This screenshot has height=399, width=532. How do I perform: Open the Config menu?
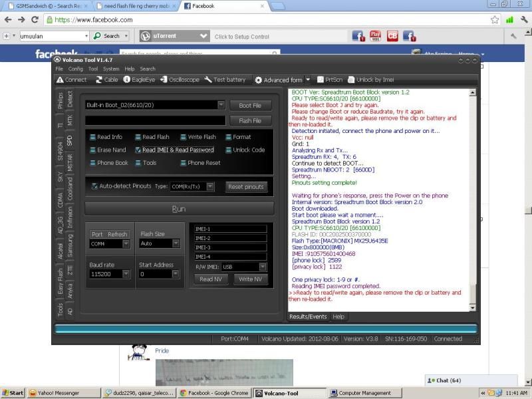[75, 68]
